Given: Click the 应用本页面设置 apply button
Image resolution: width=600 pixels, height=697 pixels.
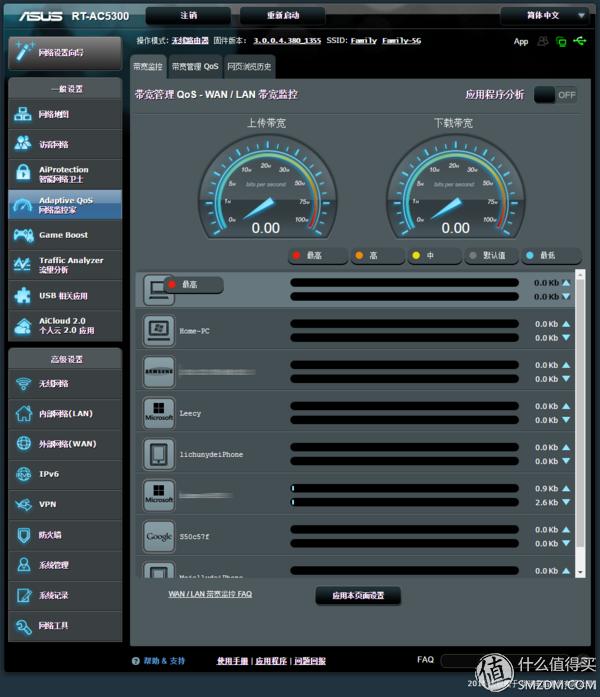Looking at the screenshot, I should click(358, 595).
